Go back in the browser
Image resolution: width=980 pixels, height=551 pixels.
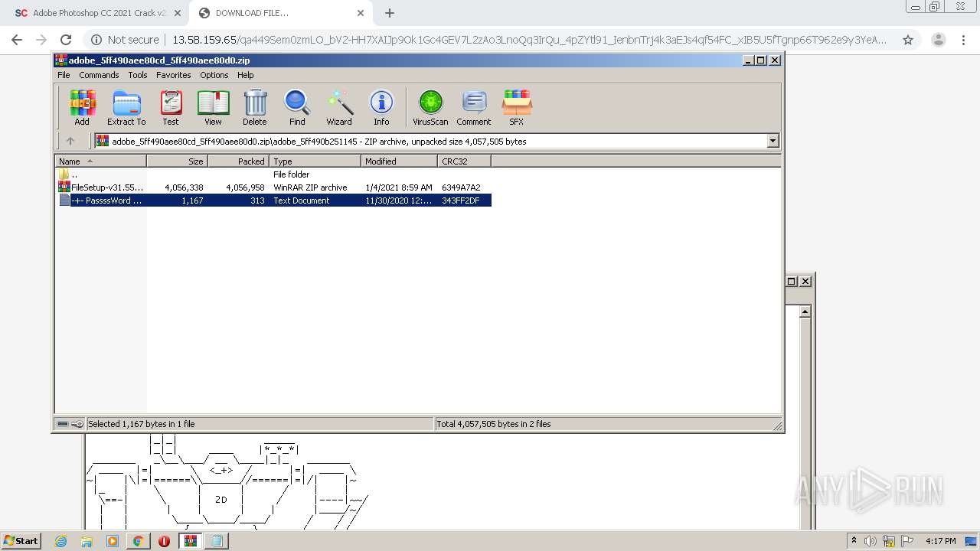click(x=17, y=40)
